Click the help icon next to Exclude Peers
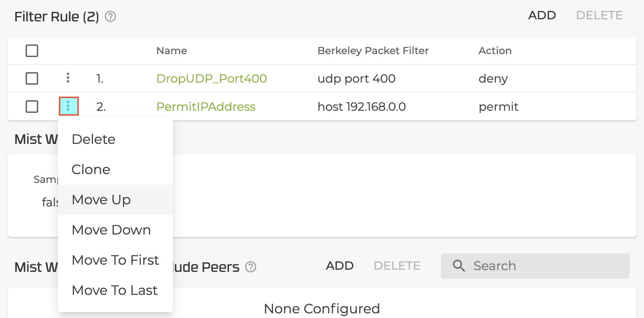644x318 pixels. pyautogui.click(x=251, y=267)
